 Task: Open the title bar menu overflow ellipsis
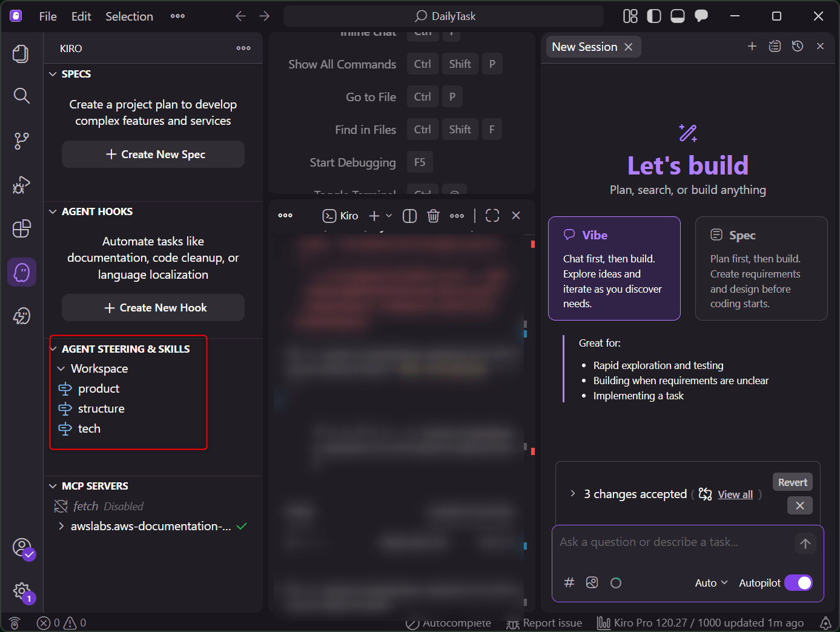tap(177, 16)
